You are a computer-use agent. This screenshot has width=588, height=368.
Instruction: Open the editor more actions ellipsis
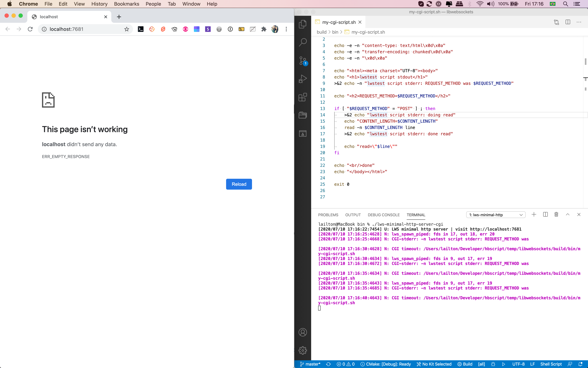[579, 22]
